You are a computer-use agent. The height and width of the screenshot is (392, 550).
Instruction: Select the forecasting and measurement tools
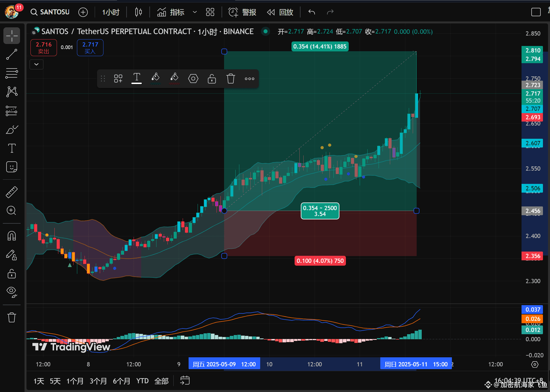(x=12, y=111)
